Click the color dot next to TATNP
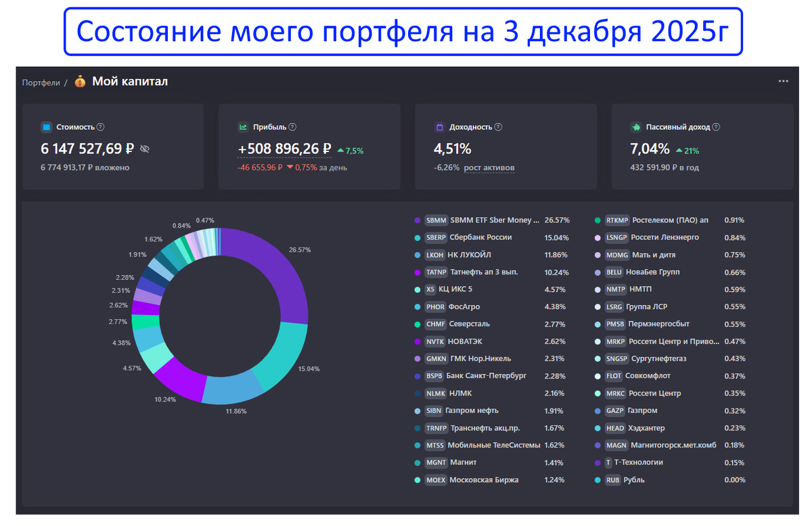Screen dimensions: 812x526 pyautogui.click(x=418, y=272)
